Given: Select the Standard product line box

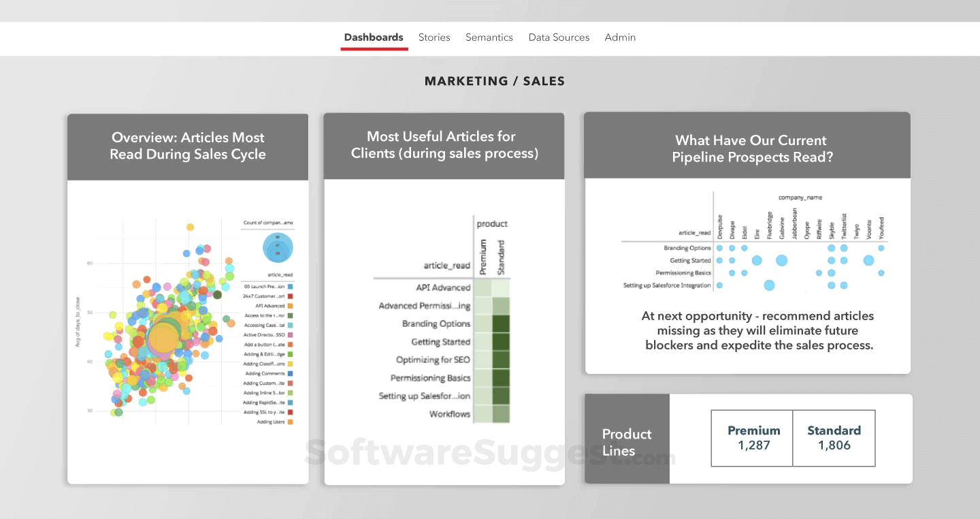Looking at the screenshot, I should click(x=834, y=438).
